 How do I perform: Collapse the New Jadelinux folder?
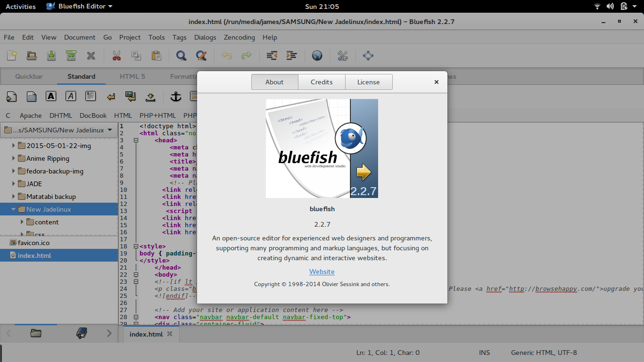14,209
